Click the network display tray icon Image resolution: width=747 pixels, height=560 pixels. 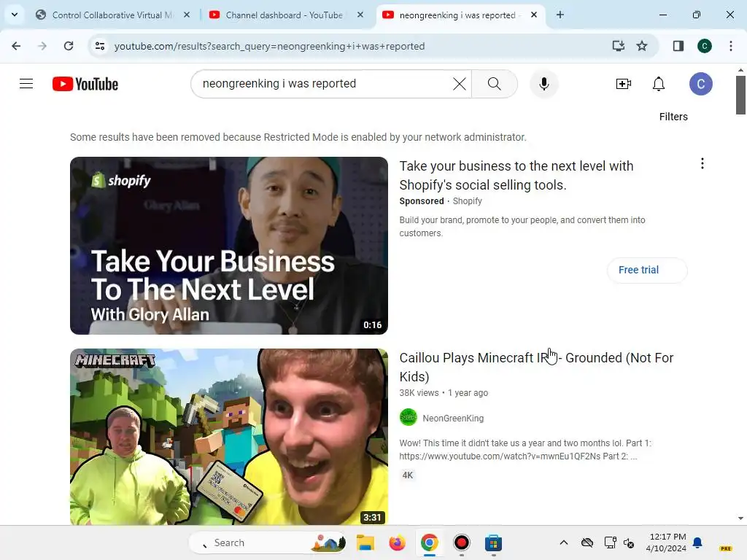(610, 542)
